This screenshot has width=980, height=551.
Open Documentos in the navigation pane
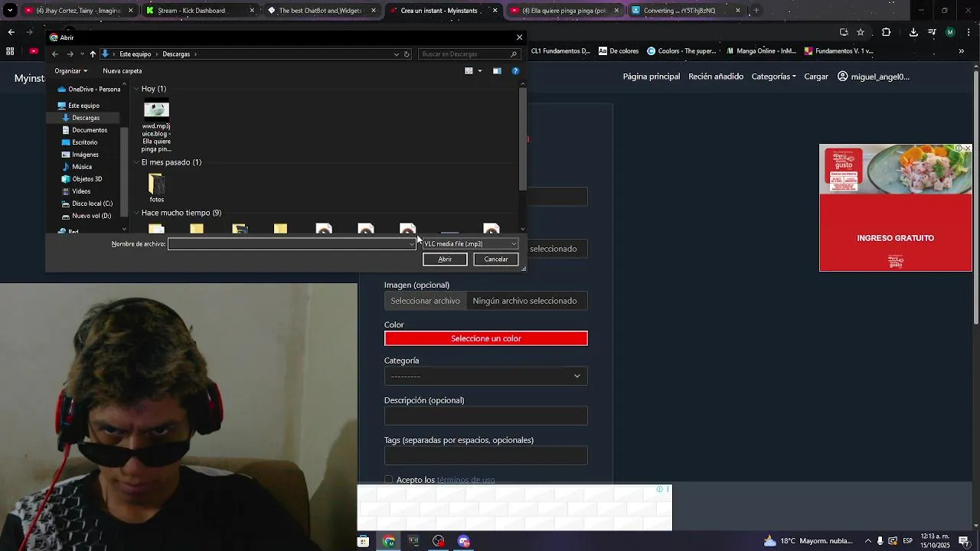(84, 130)
